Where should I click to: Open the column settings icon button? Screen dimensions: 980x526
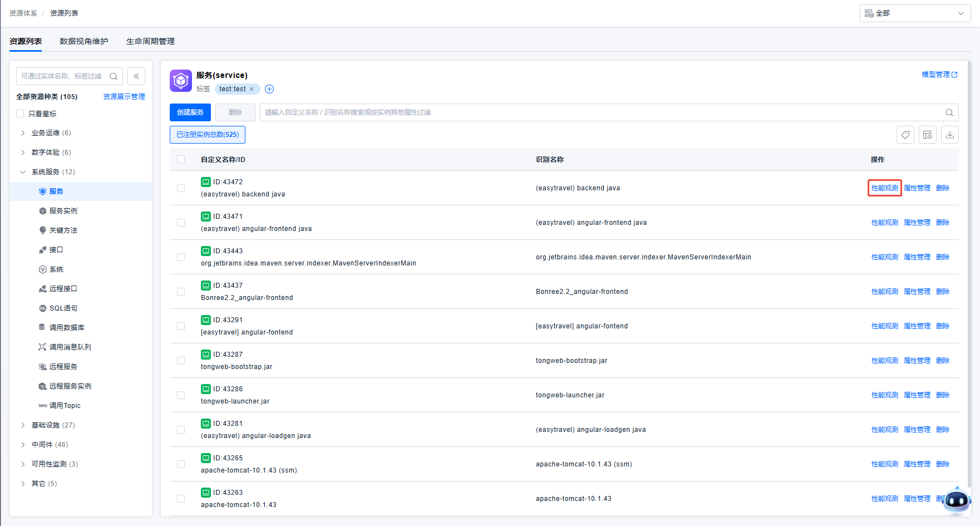tap(928, 135)
